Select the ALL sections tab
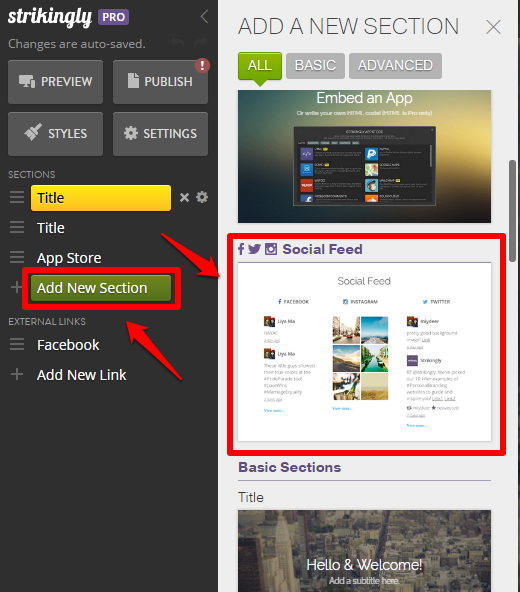 (x=260, y=66)
